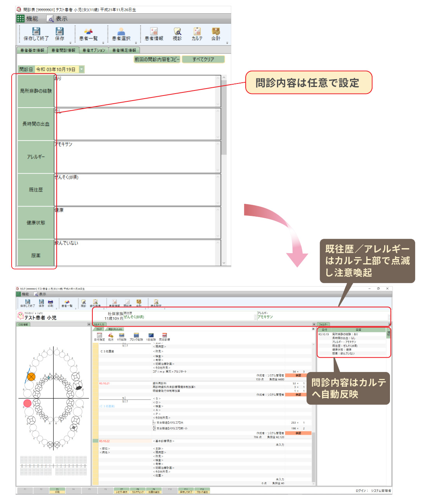Viewport: 428px width, 504px height.
Task: Click the ブロック削除 icon
Action: point(136,336)
